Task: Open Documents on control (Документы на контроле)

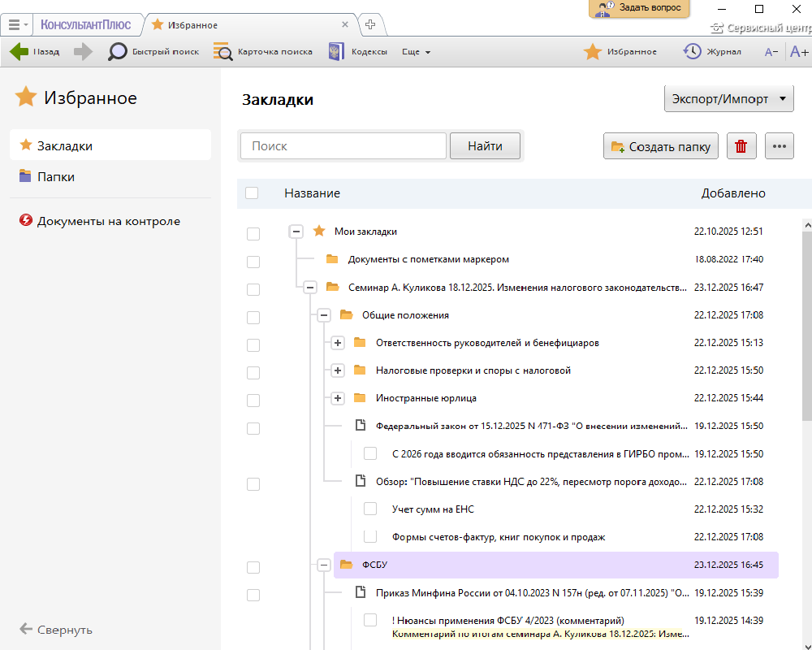Action: pyautogui.click(x=108, y=221)
